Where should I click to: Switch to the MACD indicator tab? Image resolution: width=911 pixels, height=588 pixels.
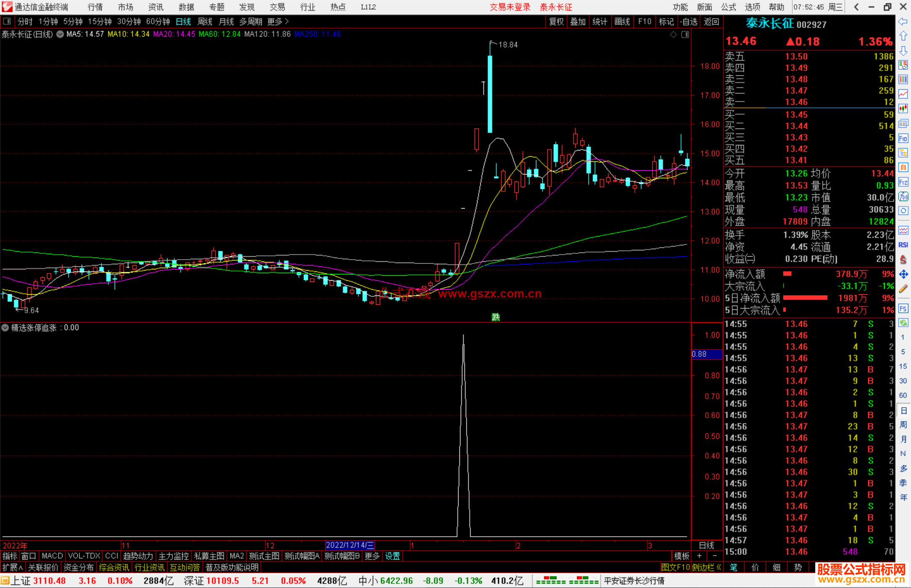click(52, 556)
